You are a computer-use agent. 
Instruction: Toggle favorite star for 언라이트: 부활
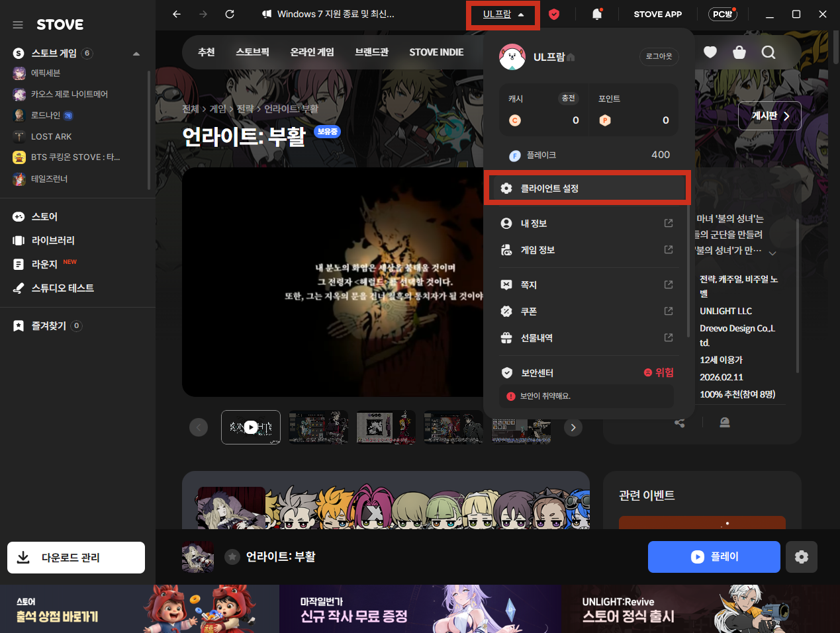coord(232,557)
